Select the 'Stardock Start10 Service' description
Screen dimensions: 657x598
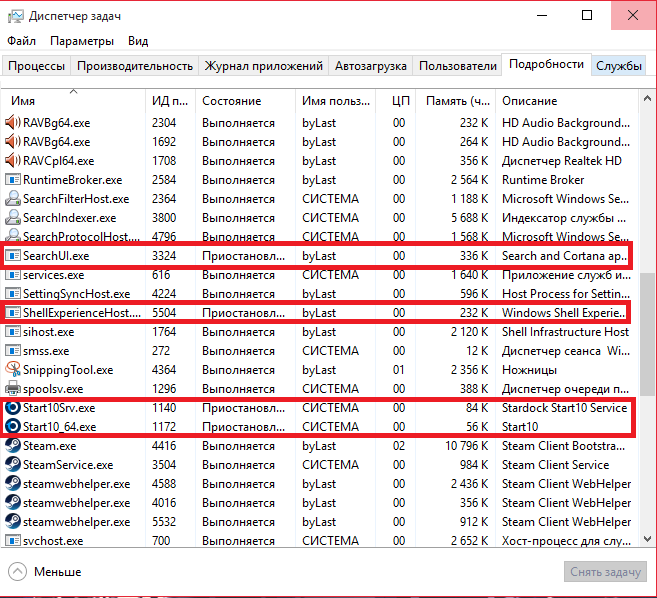tap(564, 408)
